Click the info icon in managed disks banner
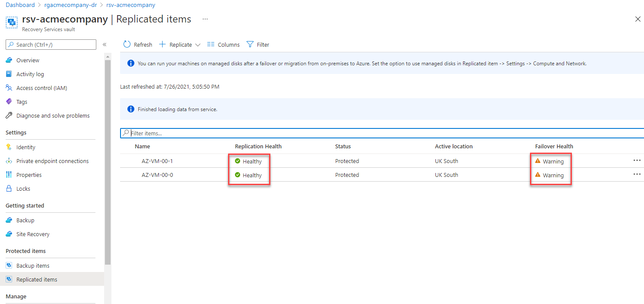 (131, 63)
